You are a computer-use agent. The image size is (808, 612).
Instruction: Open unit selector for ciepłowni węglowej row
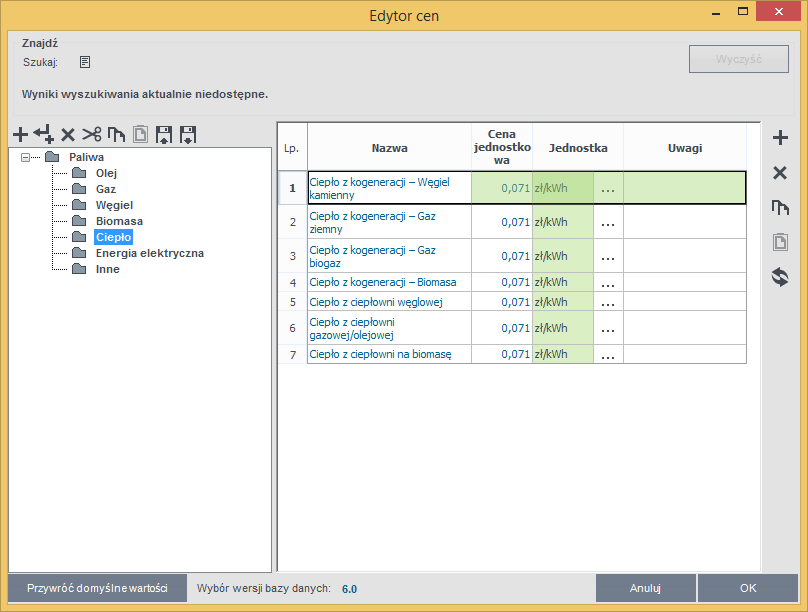click(x=608, y=302)
